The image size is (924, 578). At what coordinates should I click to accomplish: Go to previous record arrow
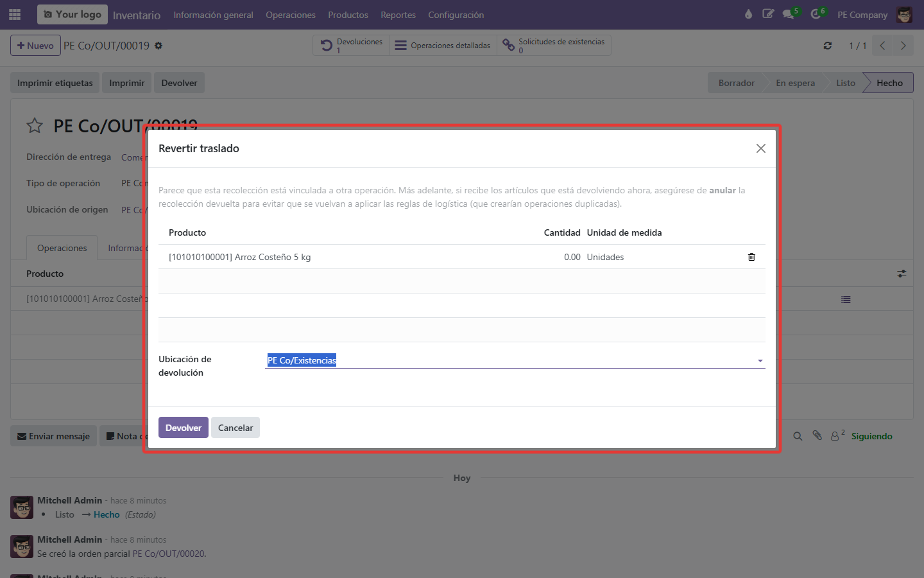[x=883, y=46]
